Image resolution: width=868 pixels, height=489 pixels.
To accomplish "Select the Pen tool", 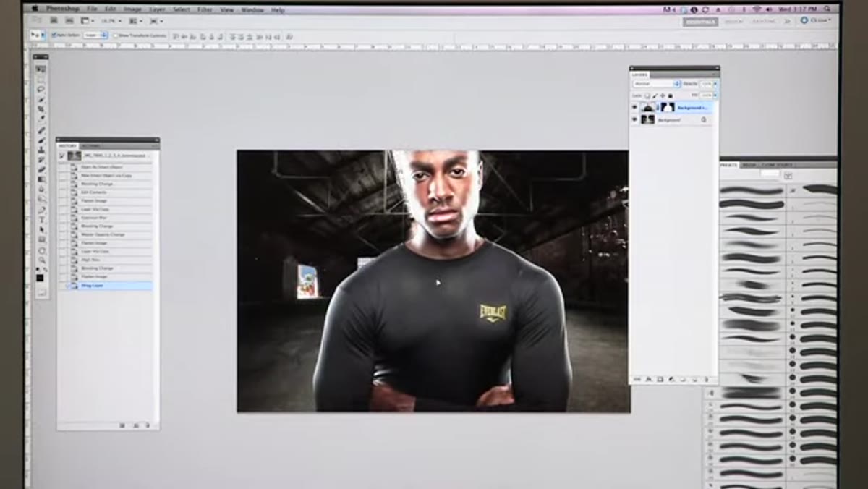I will pos(41,209).
